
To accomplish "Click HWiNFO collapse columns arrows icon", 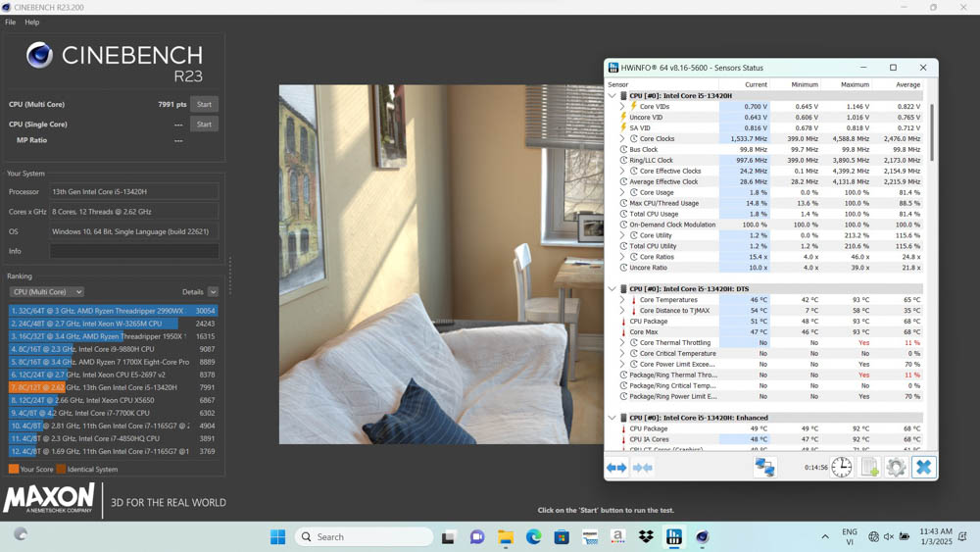I will (643, 468).
